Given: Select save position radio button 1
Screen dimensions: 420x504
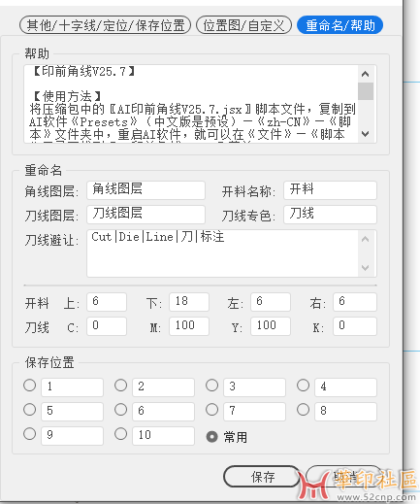Looking at the screenshot, I should click(30, 386).
